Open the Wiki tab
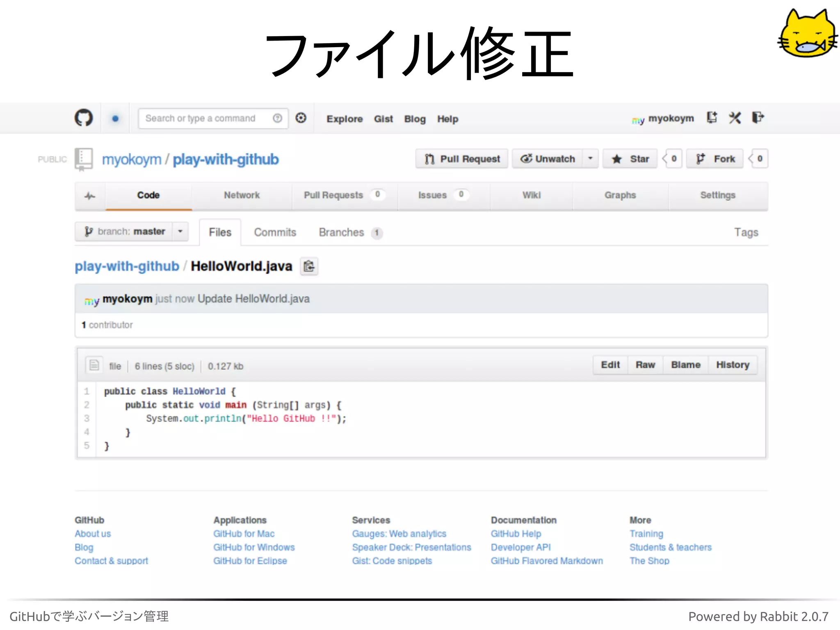The image size is (840, 630). (532, 195)
